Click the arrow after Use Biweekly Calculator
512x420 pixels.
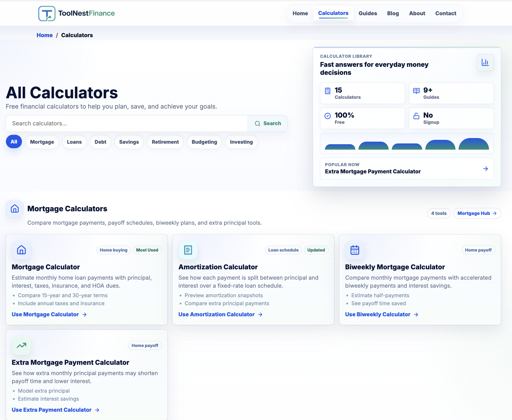pos(416,314)
